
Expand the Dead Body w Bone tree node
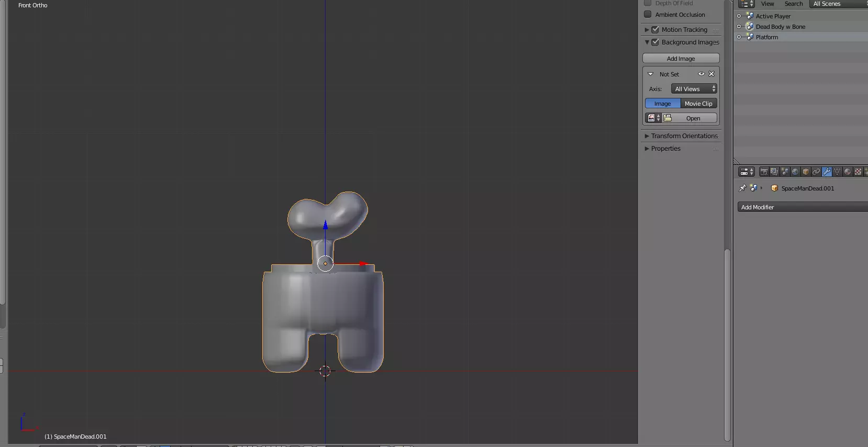(739, 27)
